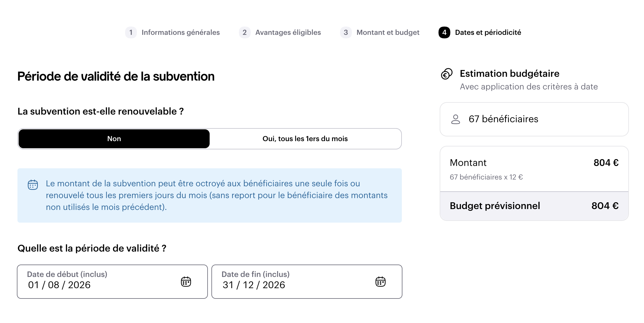Go to Avantages éligibles step
This screenshot has width=644, height=323.
pos(288,32)
